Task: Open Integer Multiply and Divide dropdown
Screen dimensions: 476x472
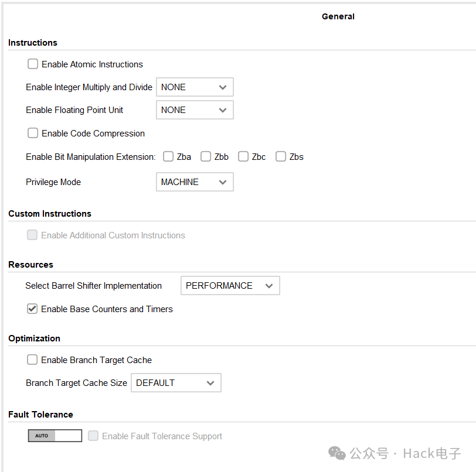Action: point(195,87)
